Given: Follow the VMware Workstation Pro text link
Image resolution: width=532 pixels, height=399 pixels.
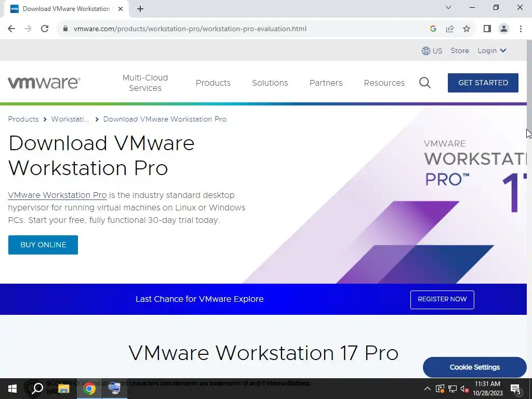Looking at the screenshot, I should [x=57, y=195].
